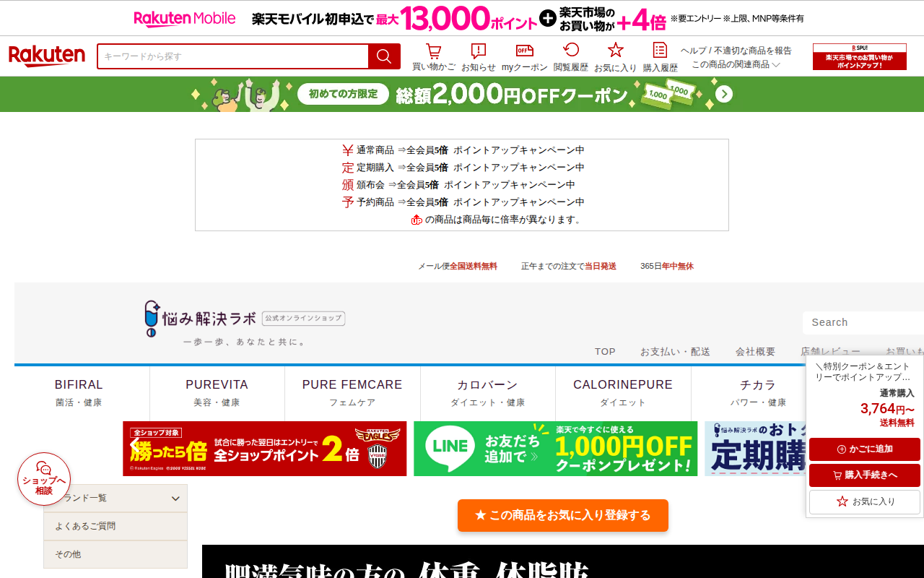Open ヘルプ link

[694, 51]
